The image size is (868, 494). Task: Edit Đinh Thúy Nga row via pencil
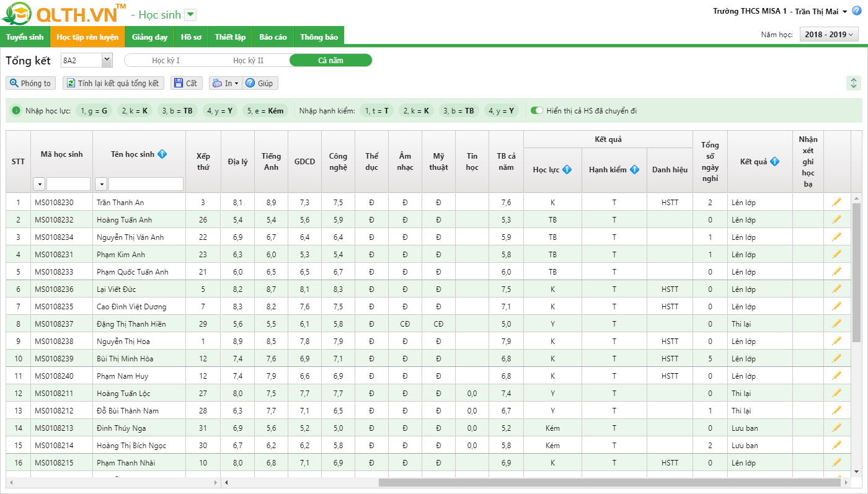click(836, 428)
